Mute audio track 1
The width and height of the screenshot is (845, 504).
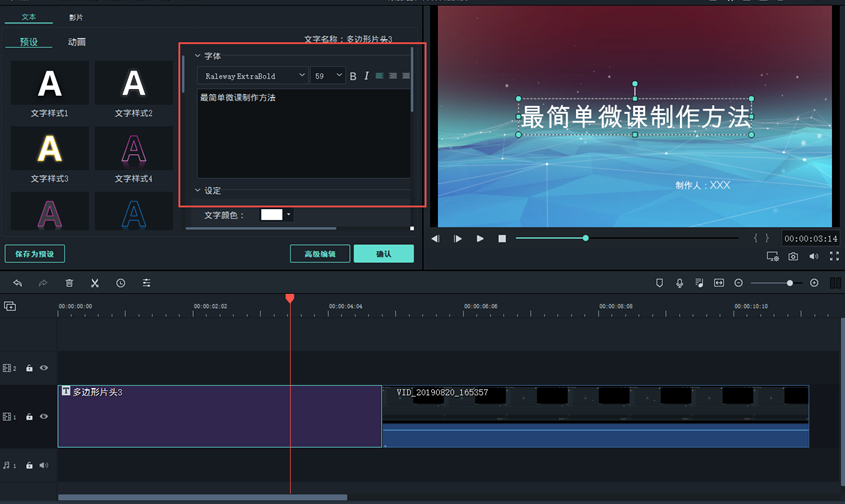[x=44, y=465]
